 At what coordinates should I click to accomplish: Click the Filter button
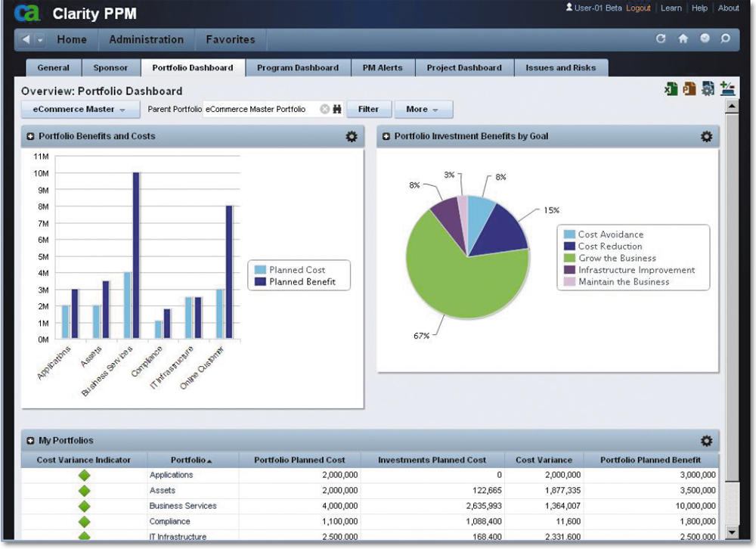click(368, 109)
